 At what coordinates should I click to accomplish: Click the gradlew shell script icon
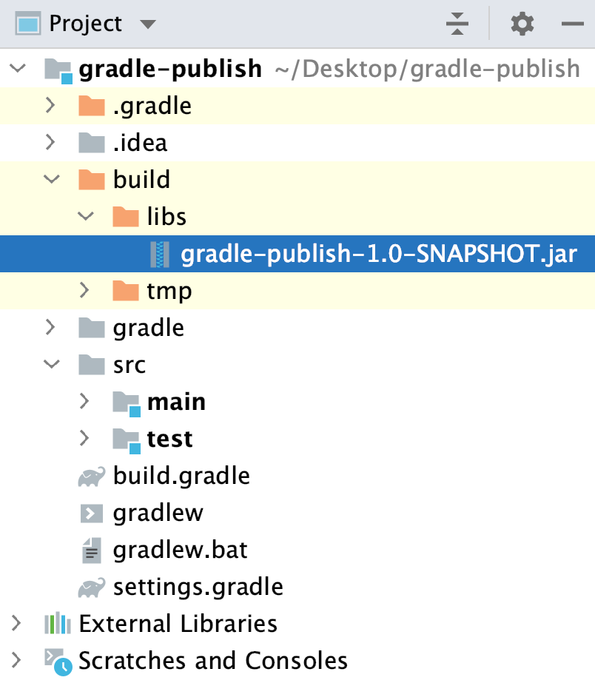(92, 514)
